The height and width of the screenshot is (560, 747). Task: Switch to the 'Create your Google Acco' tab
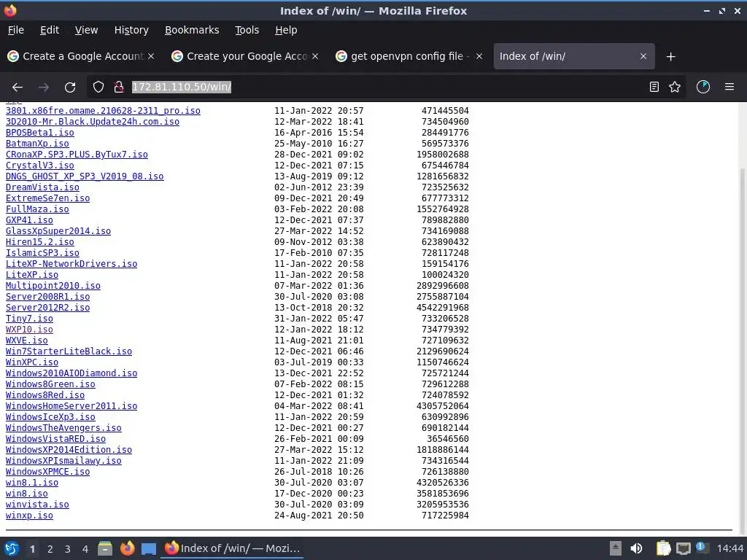pyautogui.click(x=246, y=56)
